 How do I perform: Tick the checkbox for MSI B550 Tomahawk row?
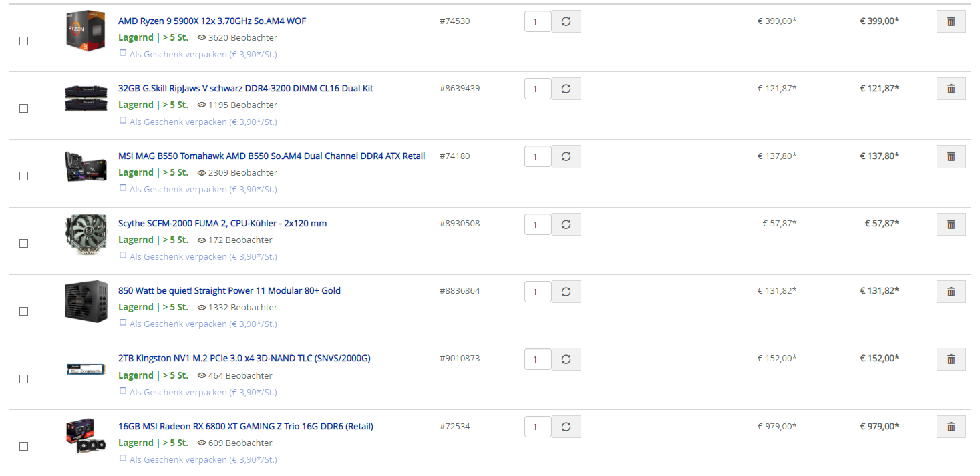pos(24,176)
